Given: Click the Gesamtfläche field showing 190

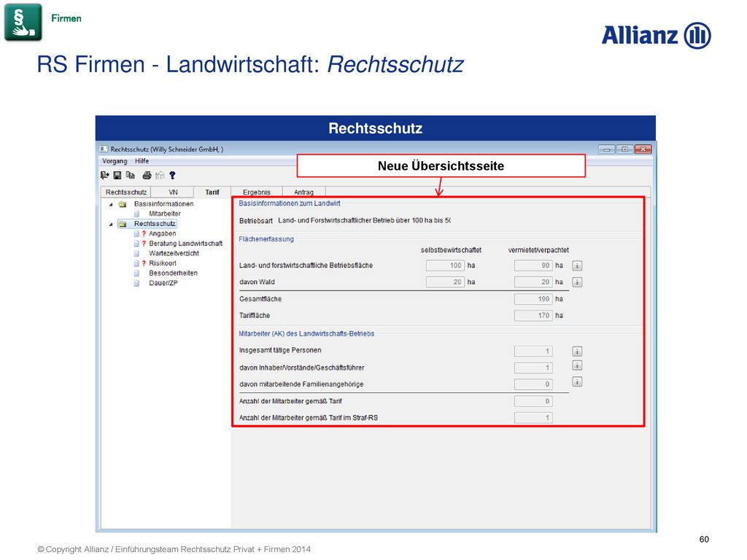Looking at the screenshot, I should (x=533, y=299).
